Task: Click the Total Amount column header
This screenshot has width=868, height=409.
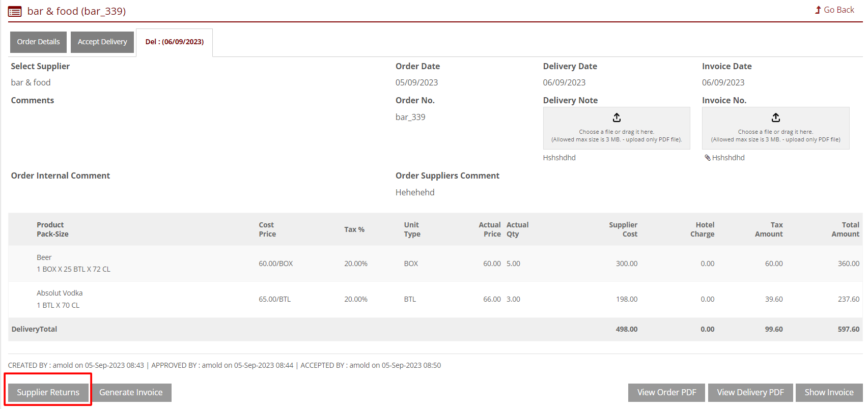Action: [x=845, y=229]
